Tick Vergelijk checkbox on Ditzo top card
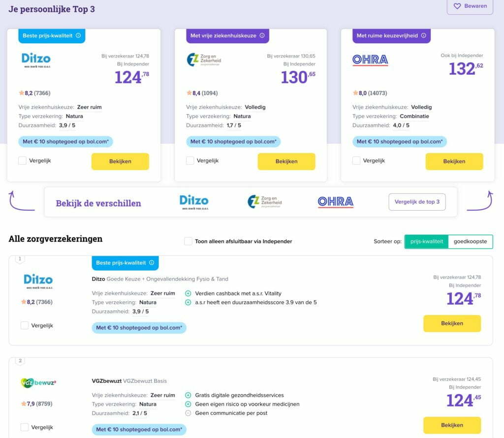504x438 pixels. click(22, 160)
